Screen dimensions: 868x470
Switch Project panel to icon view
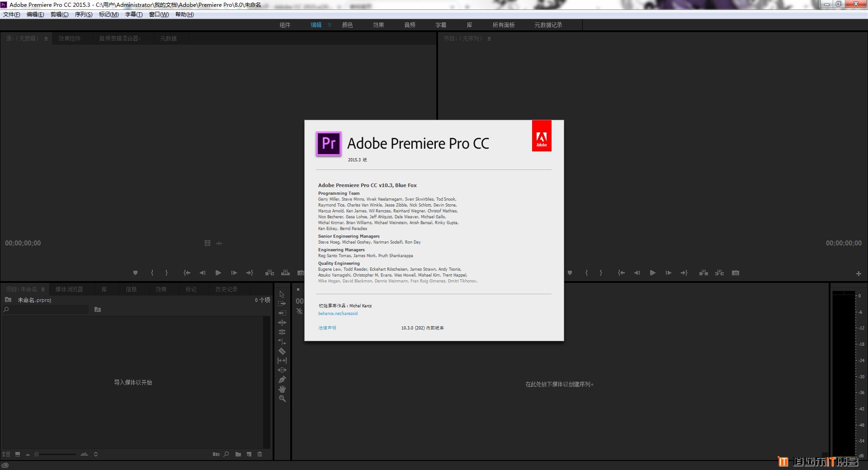[x=18, y=454]
